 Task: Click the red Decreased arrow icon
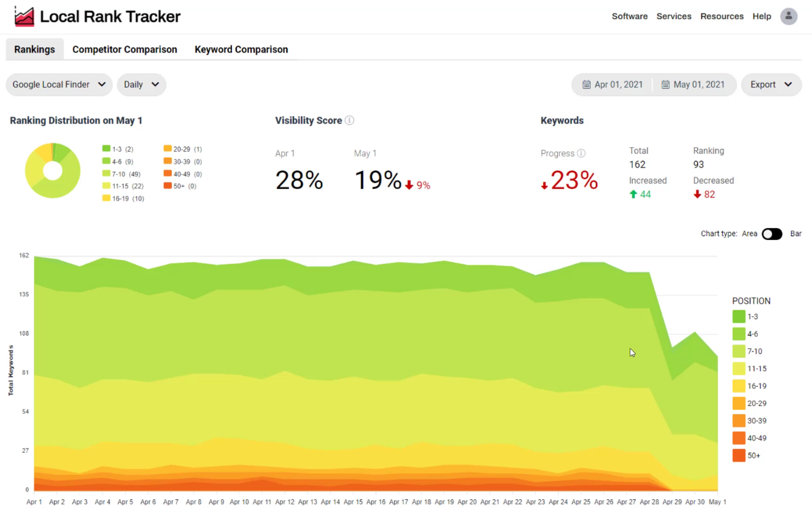tap(697, 194)
